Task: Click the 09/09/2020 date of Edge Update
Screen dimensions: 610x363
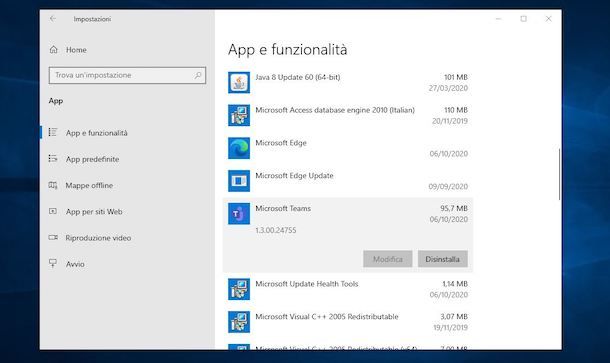Action: pos(448,186)
